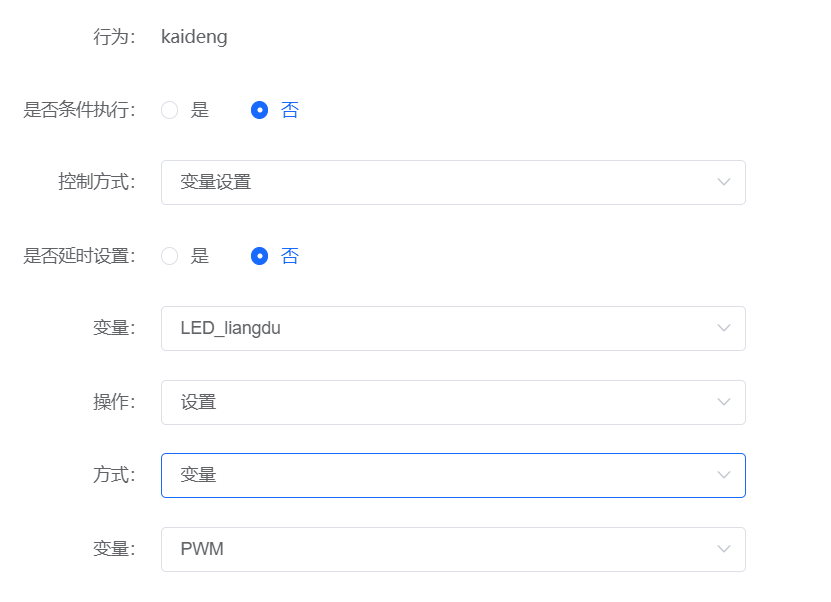The height and width of the screenshot is (602, 831).
Task: Open the 方式 dropdown showing 变量
Action: point(450,475)
